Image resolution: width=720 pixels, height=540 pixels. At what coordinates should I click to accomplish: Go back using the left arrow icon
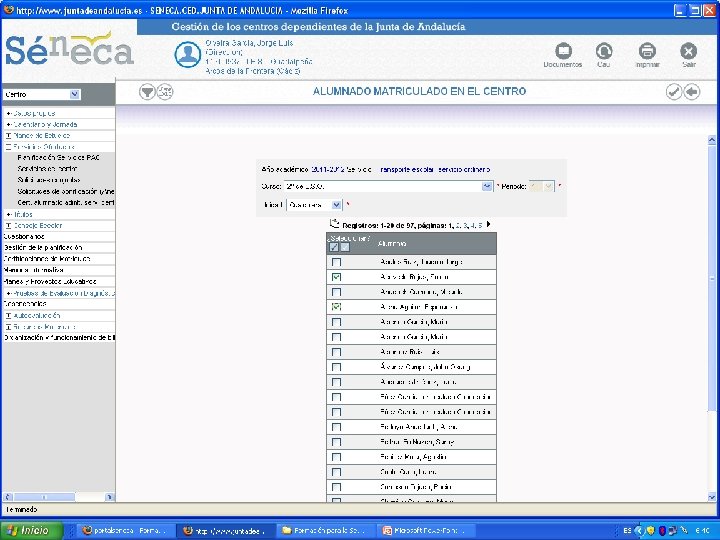tap(692, 92)
